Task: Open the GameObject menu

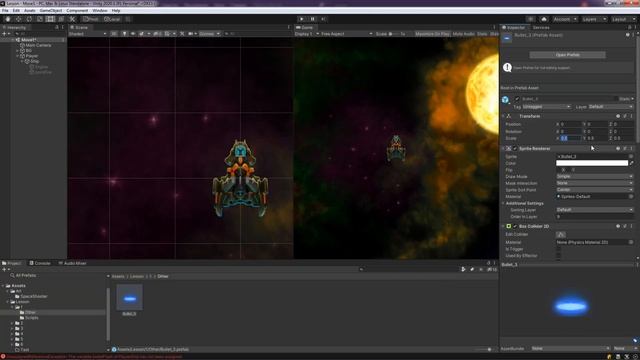Action: pos(51,11)
